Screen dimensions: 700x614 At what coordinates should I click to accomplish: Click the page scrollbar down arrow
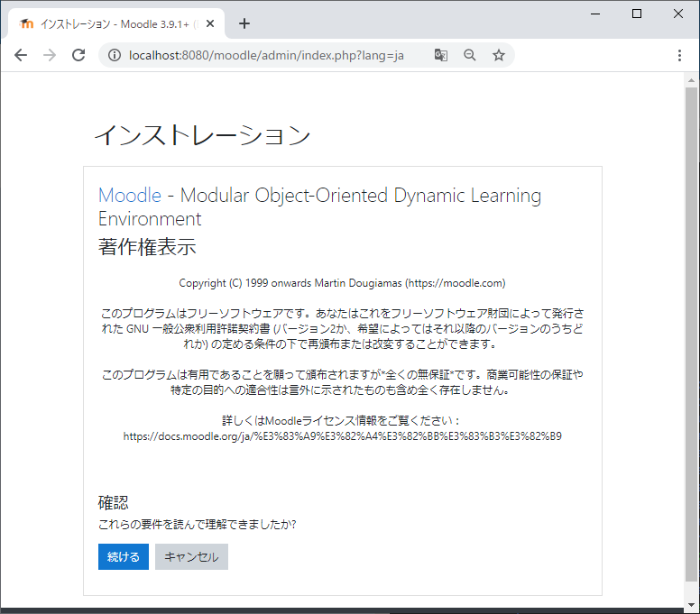tap(691, 605)
